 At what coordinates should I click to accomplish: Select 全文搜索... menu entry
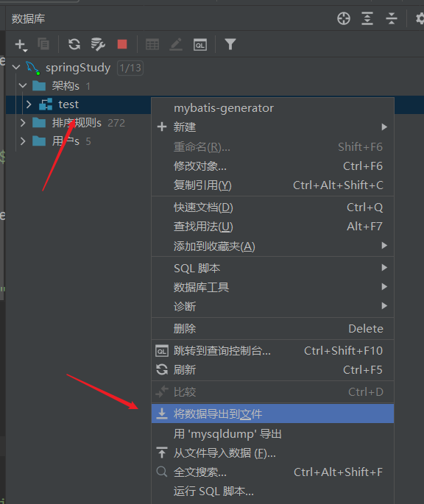[272, 472]
